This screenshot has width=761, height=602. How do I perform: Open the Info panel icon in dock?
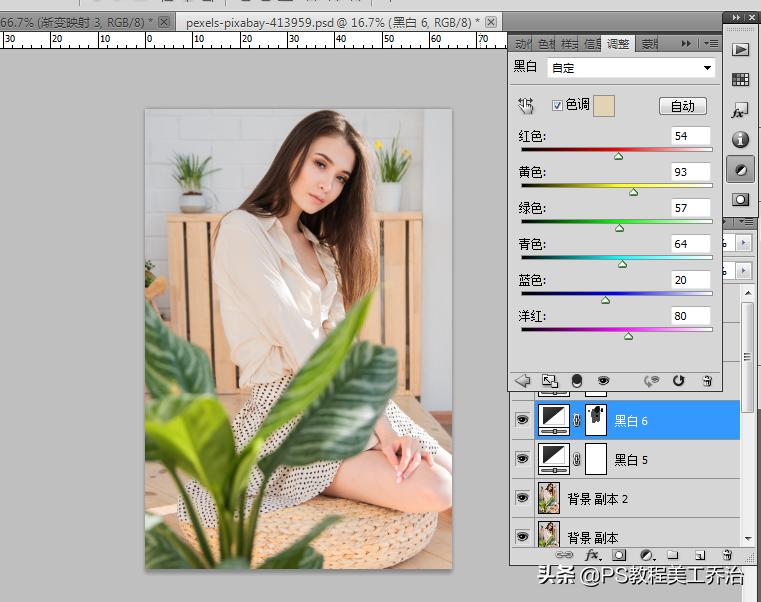740,140
